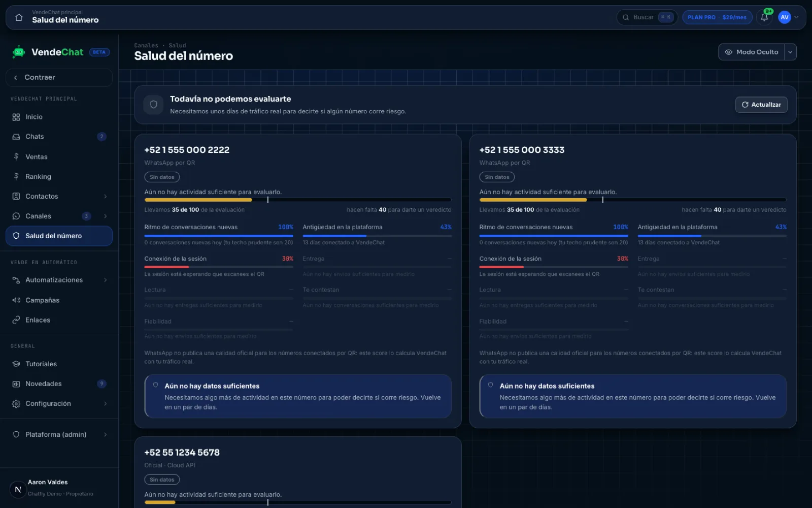Expand the Automatizaciones submenu chevron
The height and width of the screenshot is (508, 812).
point(105,280)
